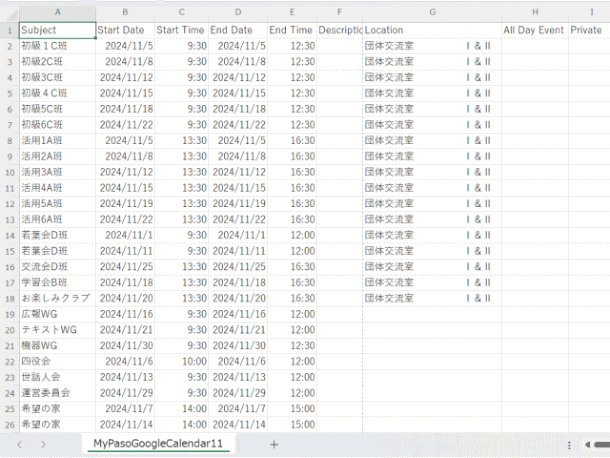This screenshot has width=610, height=458.
Task: Select row 1 header
Action: coord(9,30)
